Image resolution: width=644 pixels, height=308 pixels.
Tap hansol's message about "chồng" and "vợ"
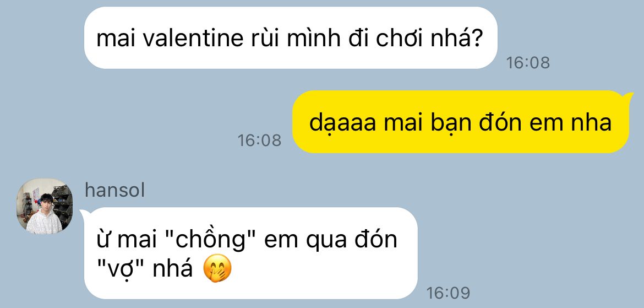pyautogui.click(x=250, y=253)
